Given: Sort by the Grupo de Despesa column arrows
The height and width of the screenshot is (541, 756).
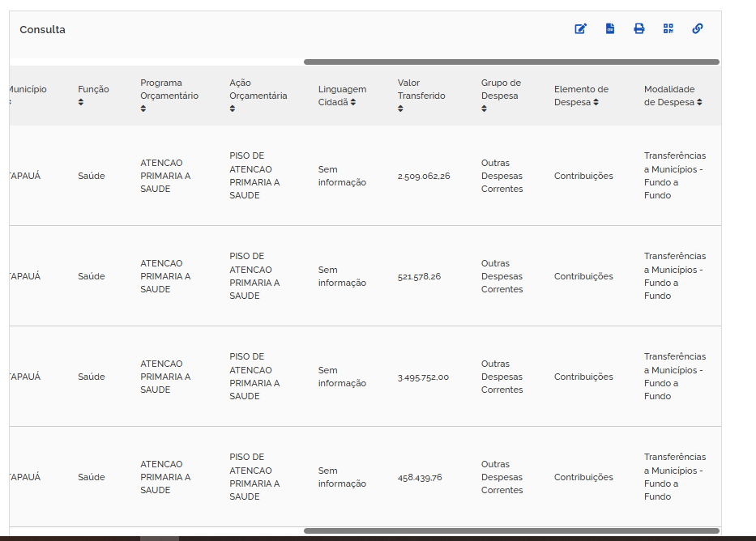Looking at the screenshot, I should pos(484,109).
